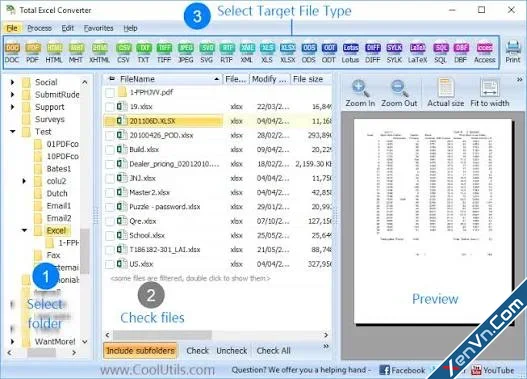Viewport: 527px width, 379px height.
Task: Check School.xlsx checkbox
Action: (110, 236)
